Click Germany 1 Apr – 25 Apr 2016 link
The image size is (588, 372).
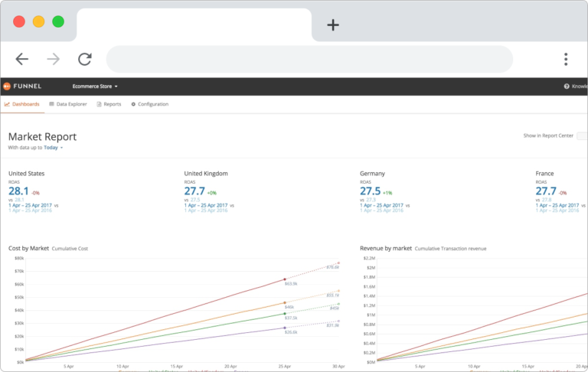tap(382, 210)
